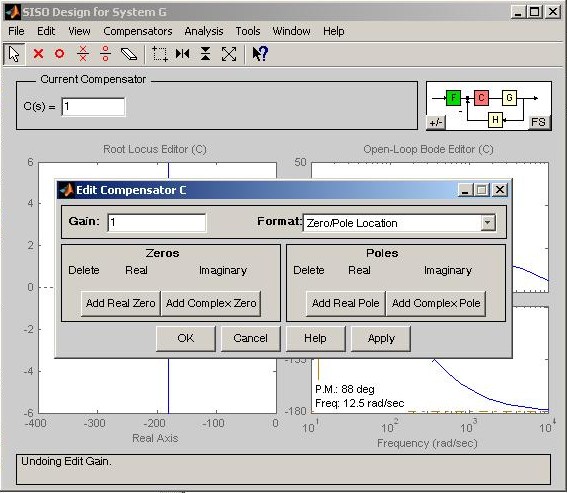Click the G plant block in diagram
567x493 pixels.
(509, 98)
